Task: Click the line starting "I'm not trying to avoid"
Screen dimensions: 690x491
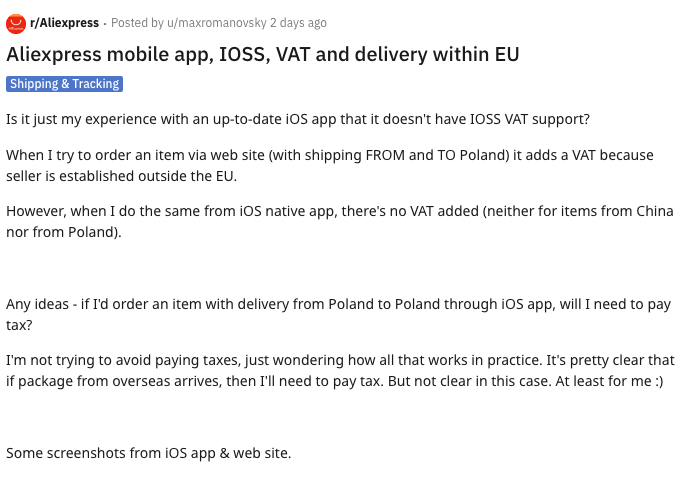Action: (340, 360)
